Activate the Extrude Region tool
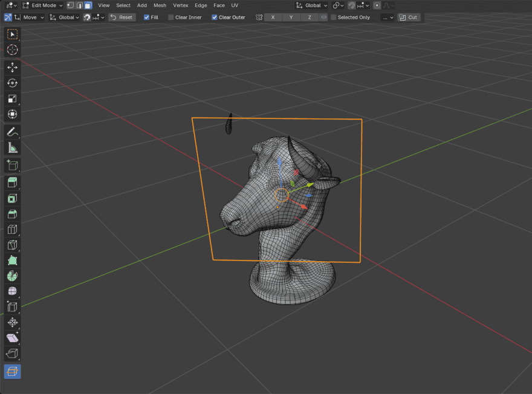Screen dimensions: 532x394 12,182
